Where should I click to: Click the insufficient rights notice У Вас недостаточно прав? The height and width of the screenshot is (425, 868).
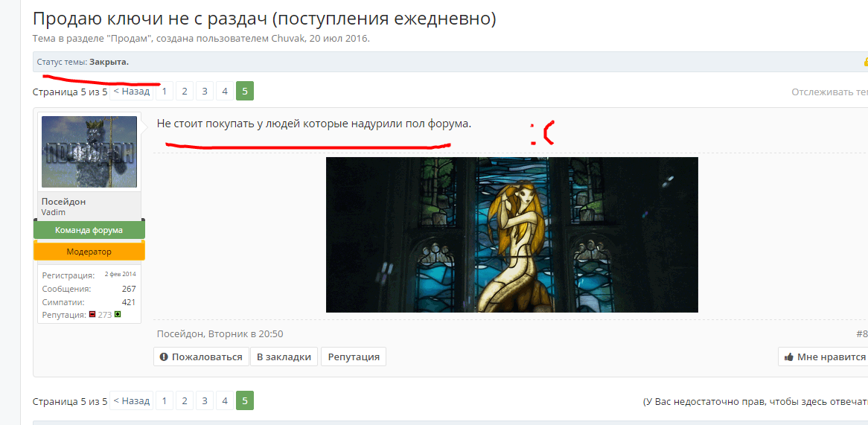(755, 401)
